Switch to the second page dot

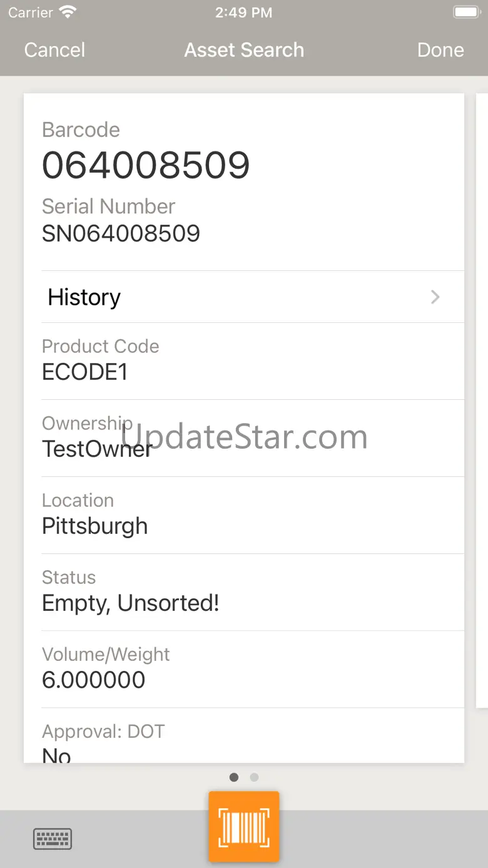pos(254,777)
